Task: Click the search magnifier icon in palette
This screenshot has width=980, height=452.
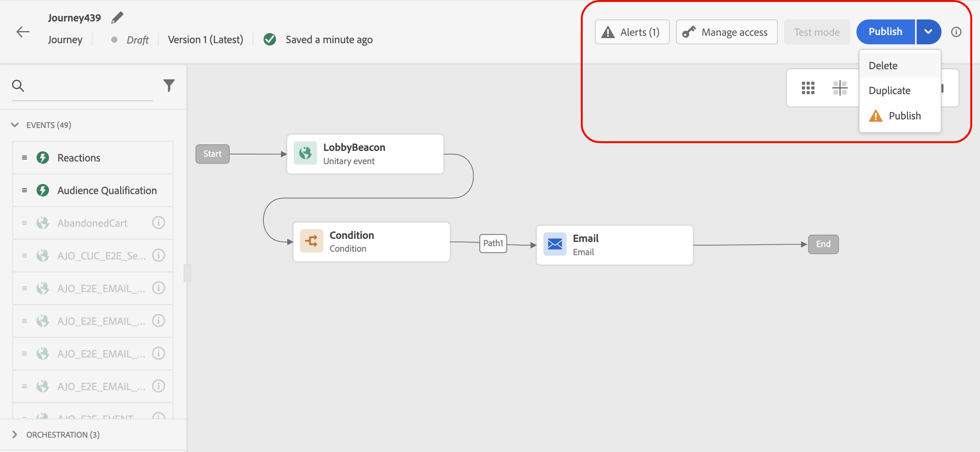Action: coord(18,86)
